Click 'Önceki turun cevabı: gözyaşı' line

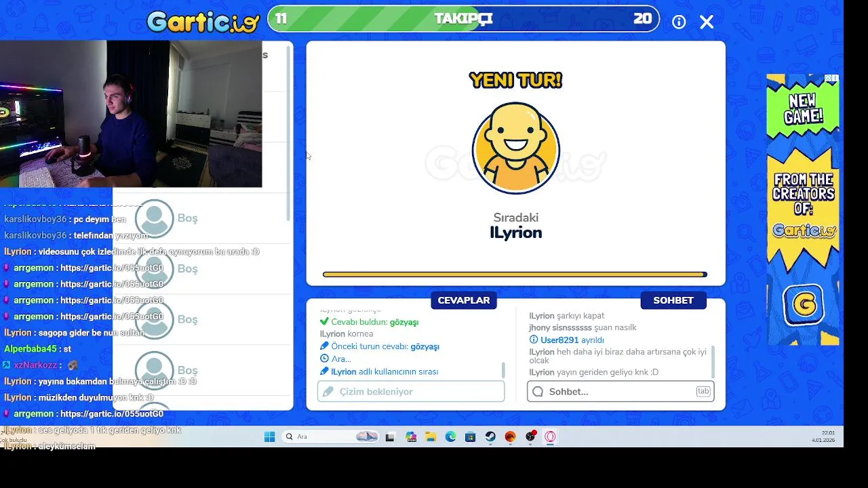tap(380, 346)
